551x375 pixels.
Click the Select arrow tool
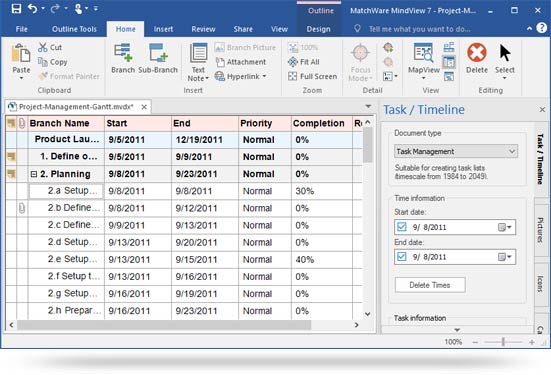(x=505, y=53)
